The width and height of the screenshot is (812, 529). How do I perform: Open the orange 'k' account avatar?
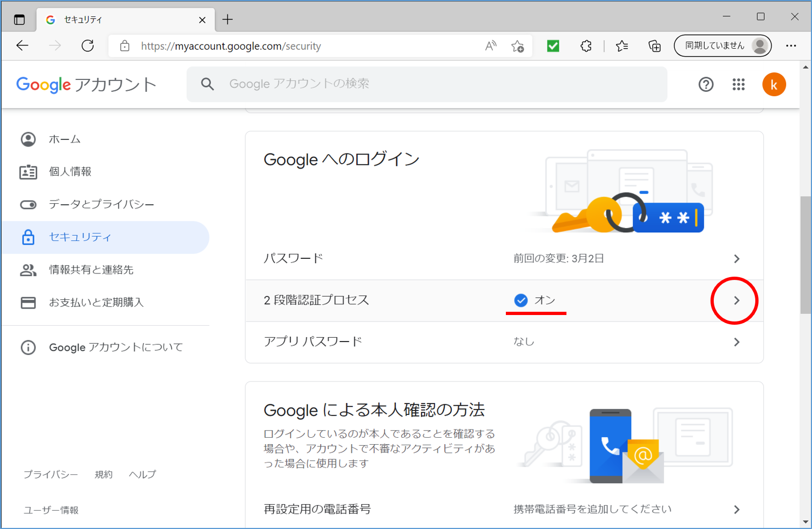(774, 84)
